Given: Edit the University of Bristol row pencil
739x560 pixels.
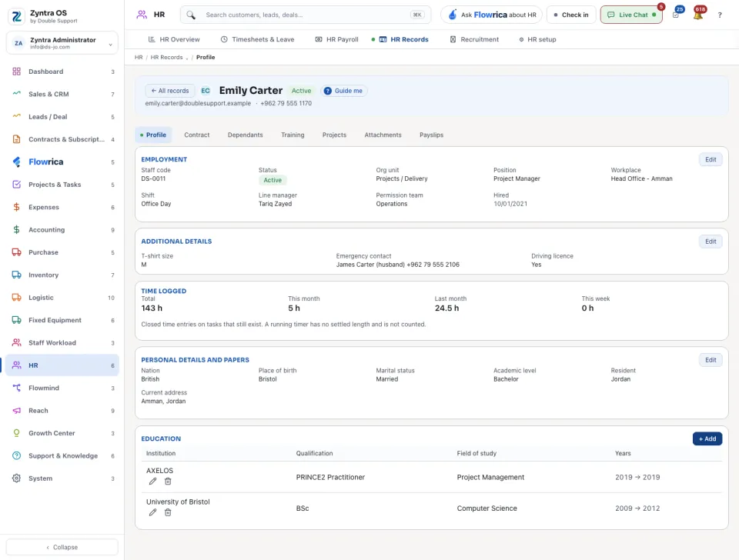Looking at the screenshot, I should (152, 512).
